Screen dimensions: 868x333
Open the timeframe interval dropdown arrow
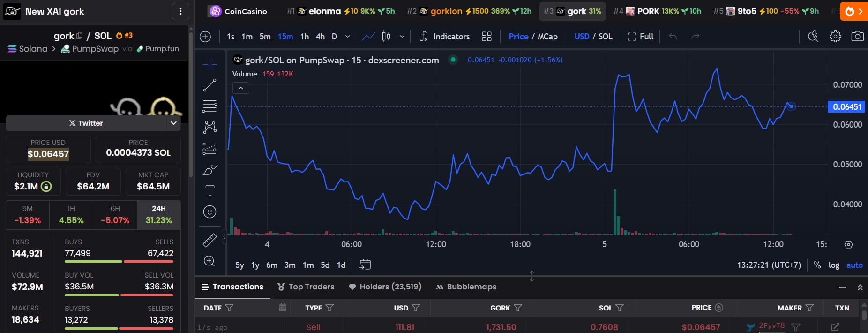click(x=347, y=37)
